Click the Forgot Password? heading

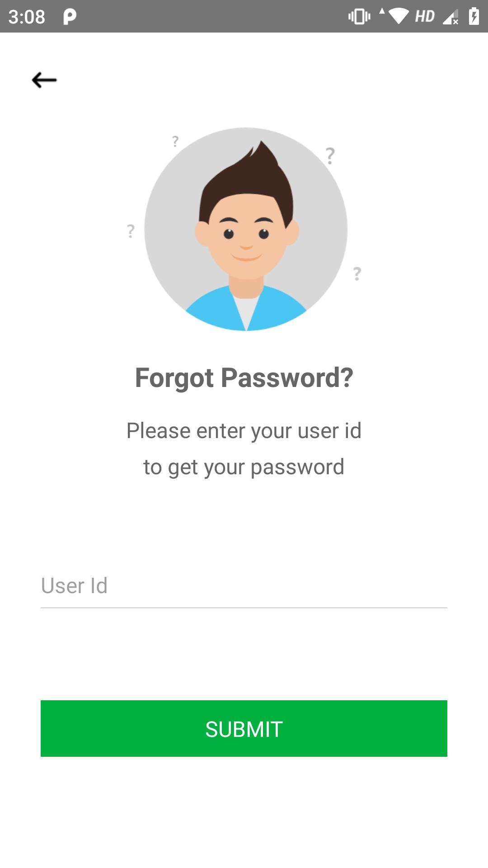pos(244,377)
